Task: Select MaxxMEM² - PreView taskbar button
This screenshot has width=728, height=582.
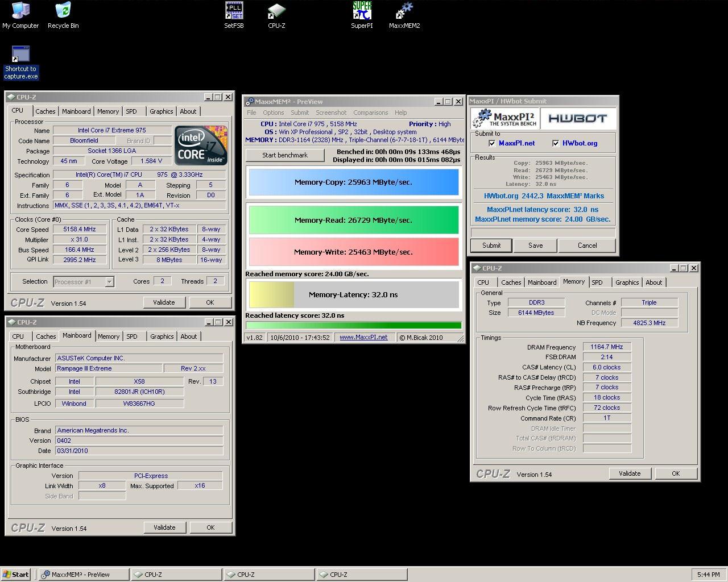Action: (84, 574)
